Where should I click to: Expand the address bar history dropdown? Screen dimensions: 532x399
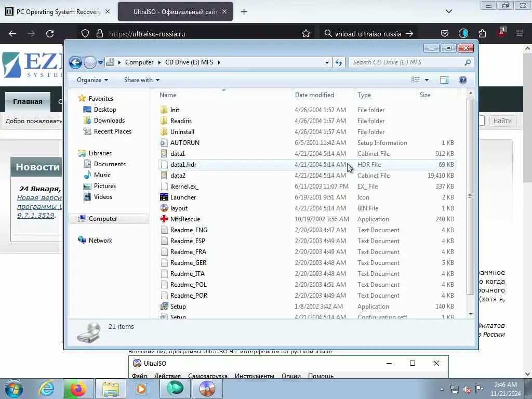(327, 62)
